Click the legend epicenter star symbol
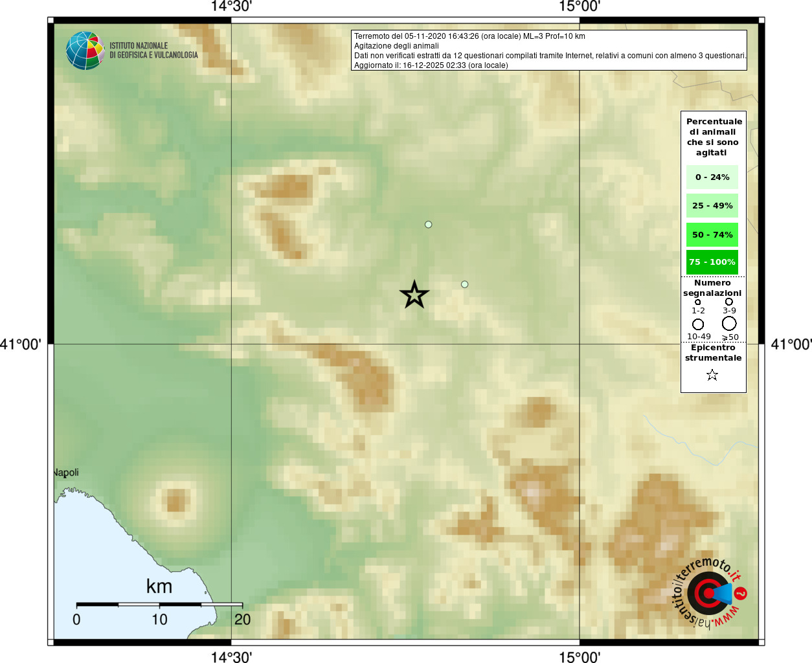 pos(712,375)
